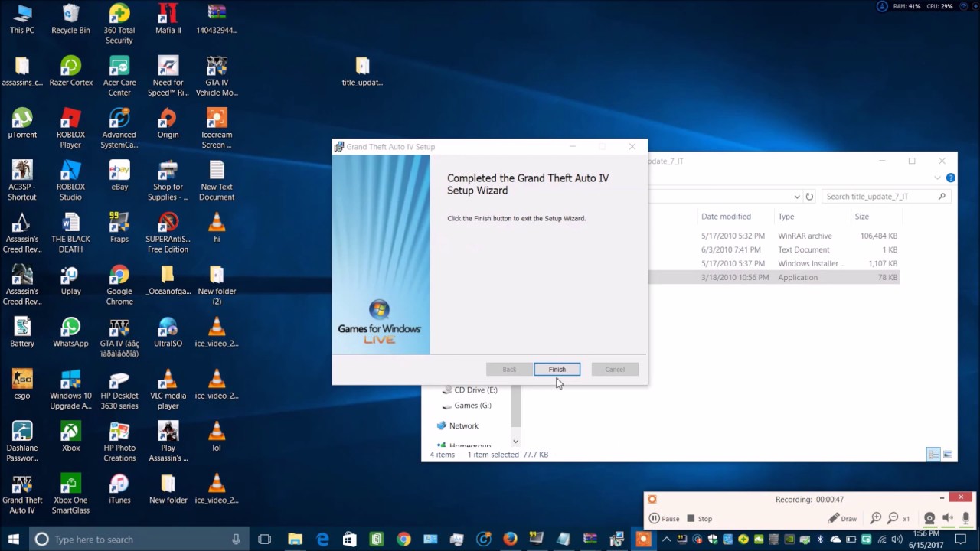Select the GTA IV Vehicle Mod icon
The height and width of the screenshot is (551, 980).
pyautogui.click(x=217, y=76)
